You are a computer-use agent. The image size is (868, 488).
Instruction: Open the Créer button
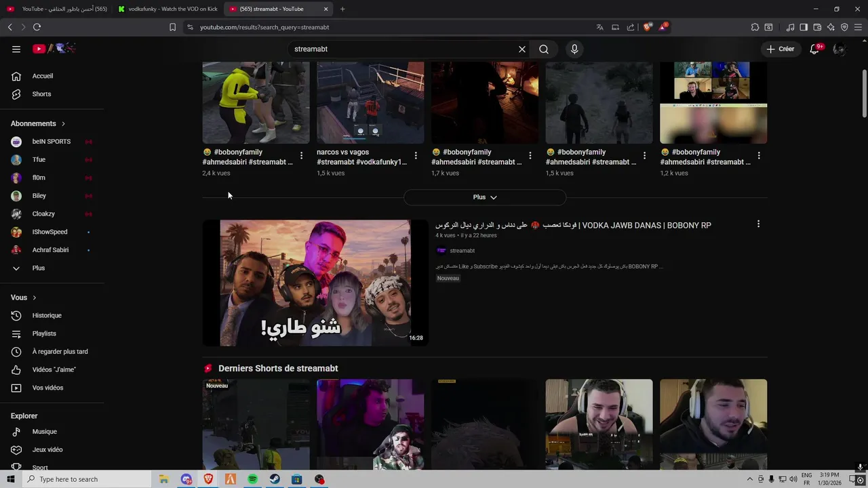coord(780,49)
